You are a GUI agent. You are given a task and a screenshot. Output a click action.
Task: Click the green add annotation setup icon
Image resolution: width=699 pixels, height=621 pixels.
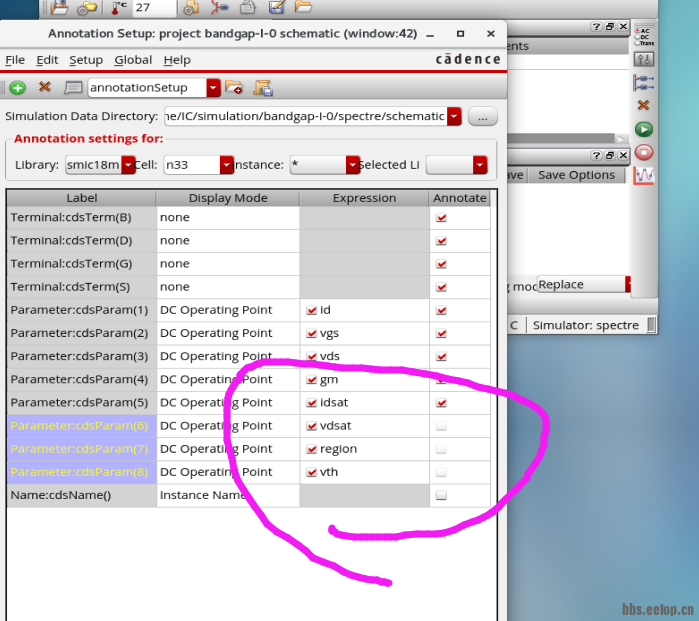tap(17, 87)
